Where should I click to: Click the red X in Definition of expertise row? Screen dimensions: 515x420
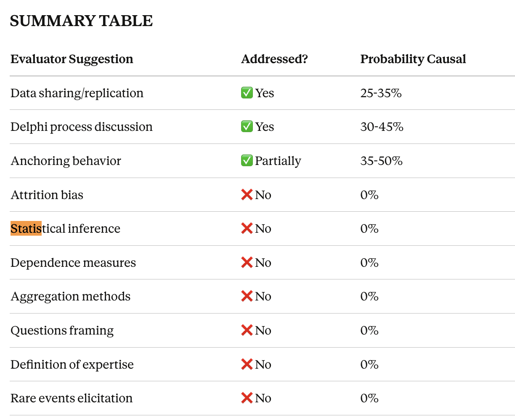(x=247, y=364)
